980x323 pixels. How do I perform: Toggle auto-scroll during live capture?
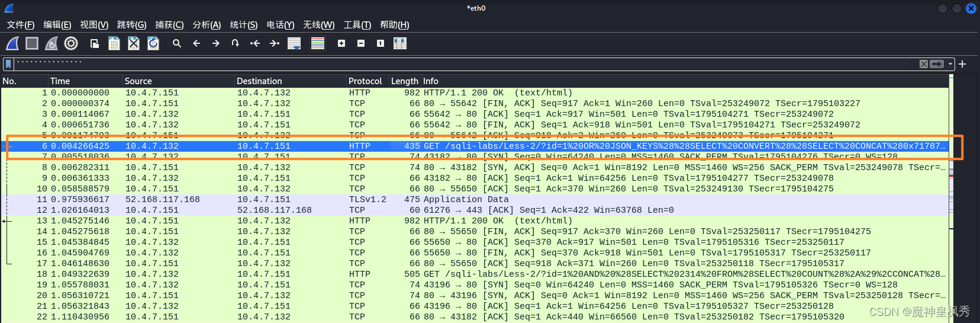[x=294, y=43]
